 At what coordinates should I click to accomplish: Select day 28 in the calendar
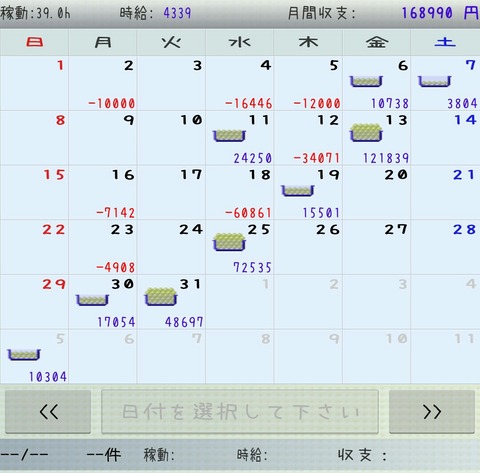pyautogui.click(x=445, y=247)
